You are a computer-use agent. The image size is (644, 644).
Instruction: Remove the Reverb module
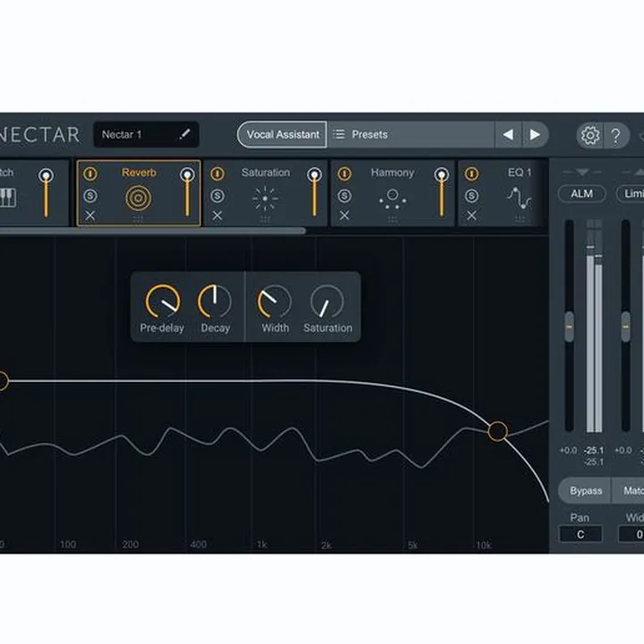pyautogui.click(x=90, y=216)
